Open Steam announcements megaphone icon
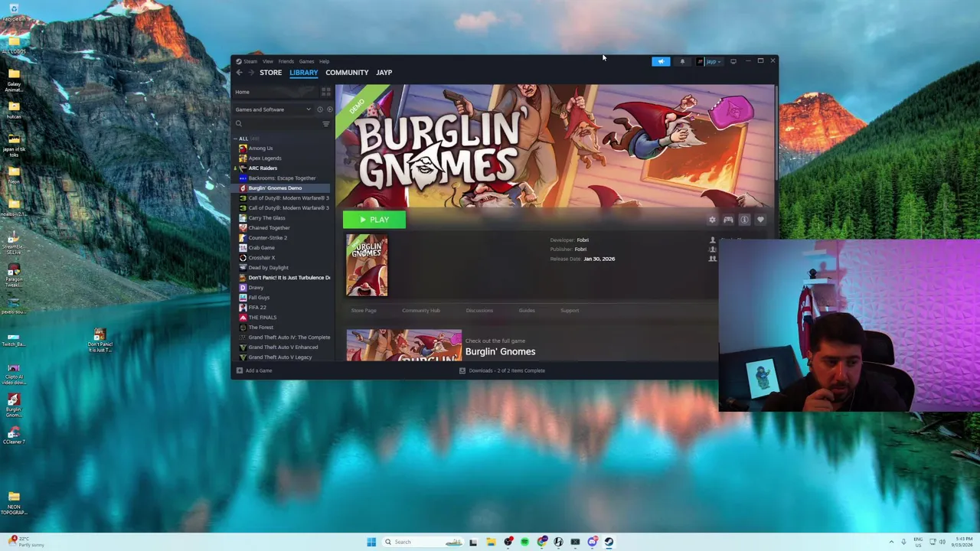 [661, 61]
